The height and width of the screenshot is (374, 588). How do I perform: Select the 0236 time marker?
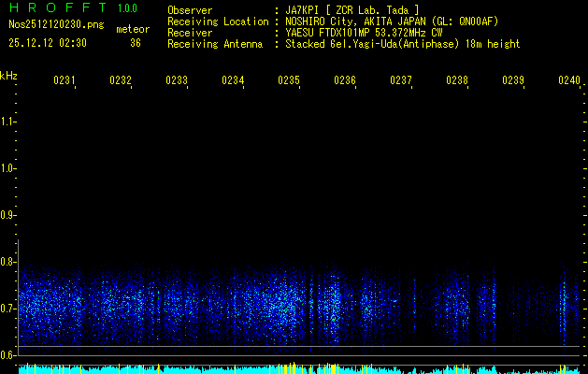[345, 81]
